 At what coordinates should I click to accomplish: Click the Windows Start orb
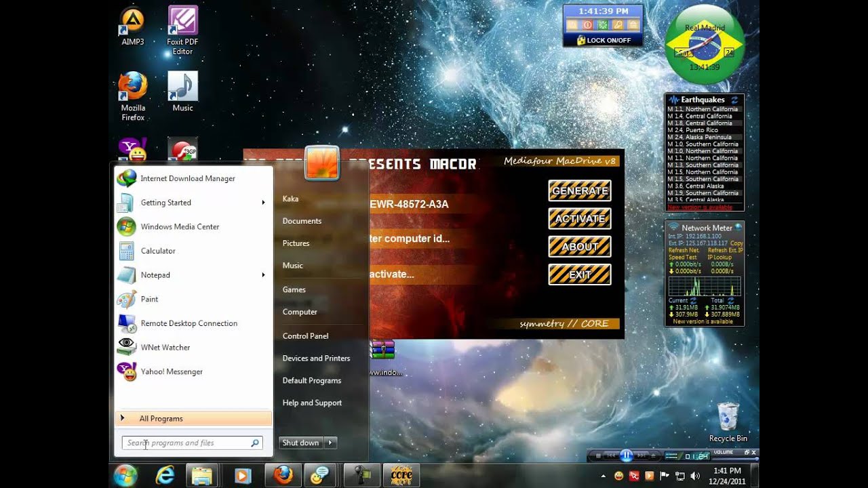pyautogui.click(x=125, y=475)
